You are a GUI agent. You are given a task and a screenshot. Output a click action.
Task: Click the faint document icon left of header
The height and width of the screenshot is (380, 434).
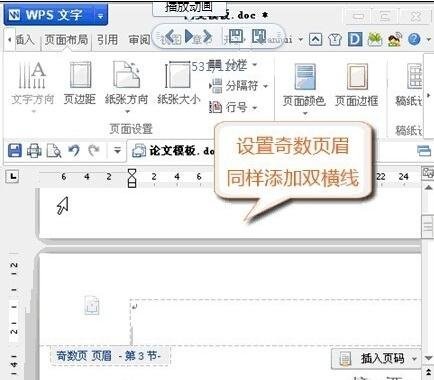tap(92, 306)
